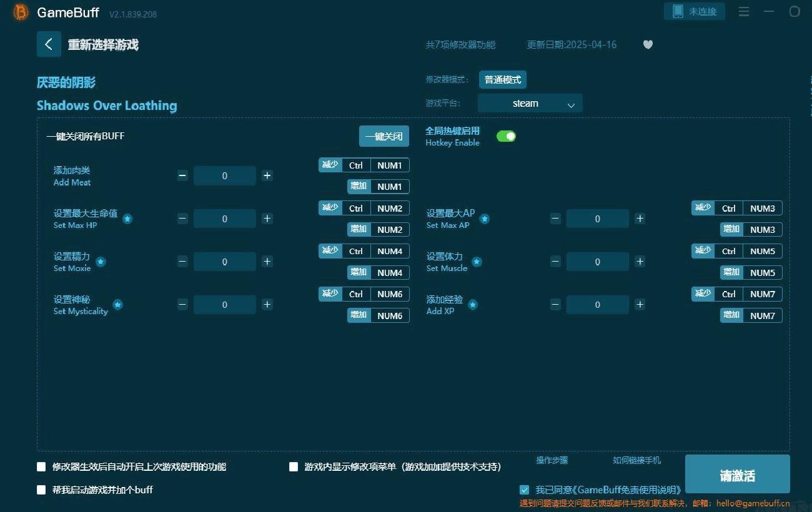Viewport: 812px width, 512px height.
Task: Click the 增加 NUM5 hotkey binding
Action: tap(751, 273)
